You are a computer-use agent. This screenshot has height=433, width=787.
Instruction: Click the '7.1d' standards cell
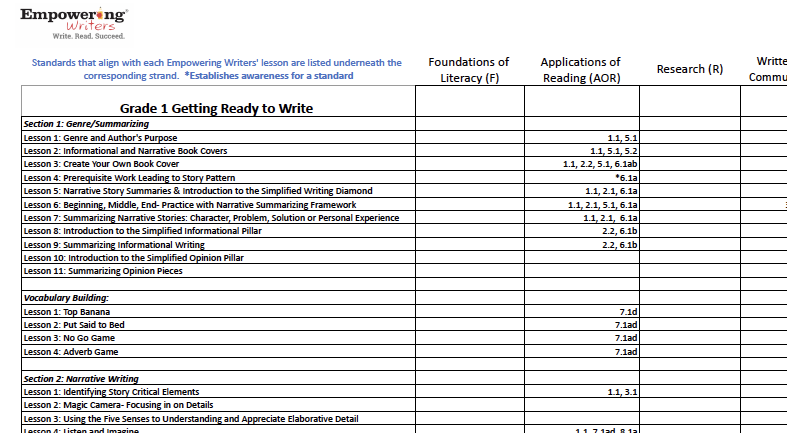(x=628, y=312)
